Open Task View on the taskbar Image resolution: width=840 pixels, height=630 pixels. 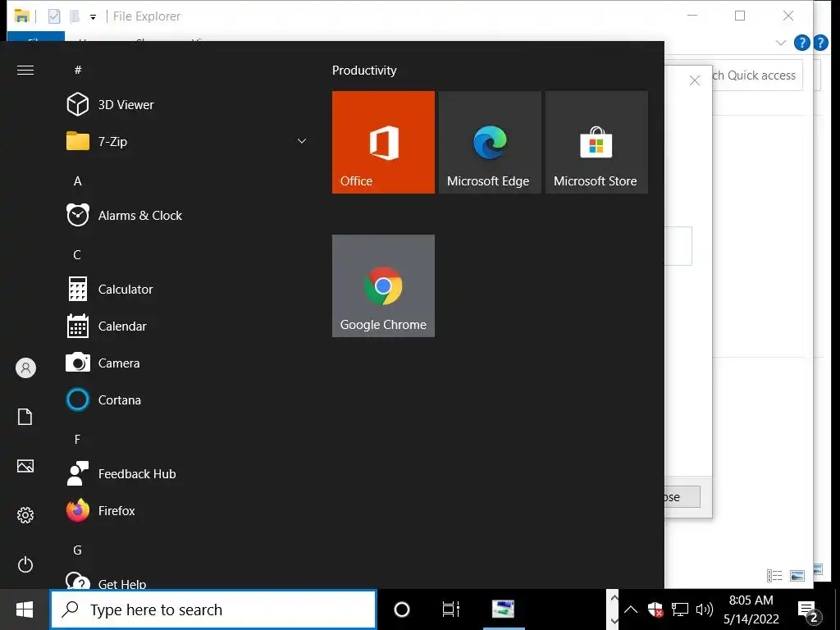pyautogui.click(x=450, y=609)
